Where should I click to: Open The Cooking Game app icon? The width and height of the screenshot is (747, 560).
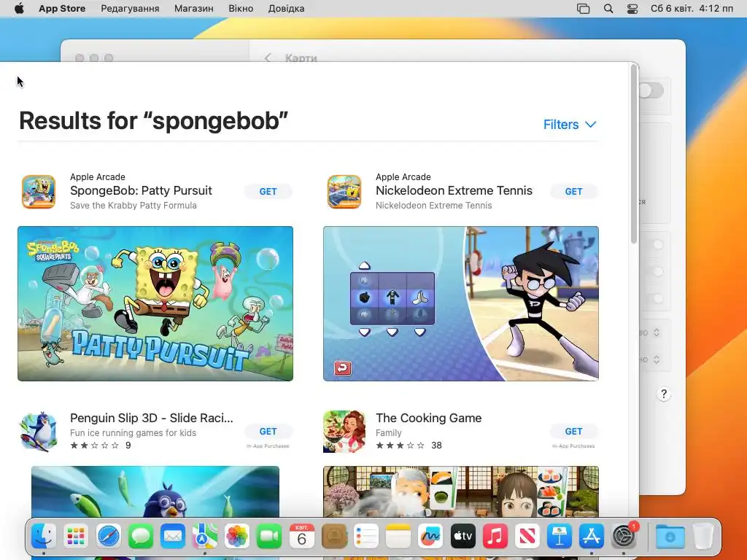[344, 432]
